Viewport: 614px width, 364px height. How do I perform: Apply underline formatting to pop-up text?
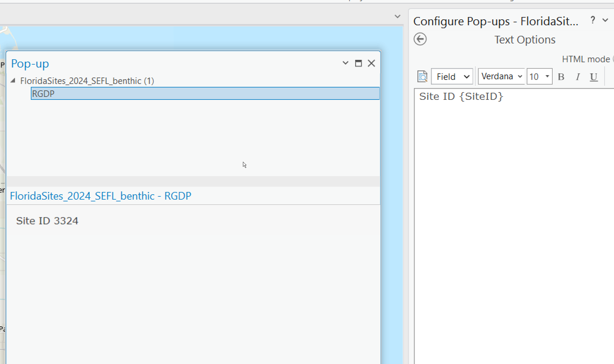click(x=594, y=77)
